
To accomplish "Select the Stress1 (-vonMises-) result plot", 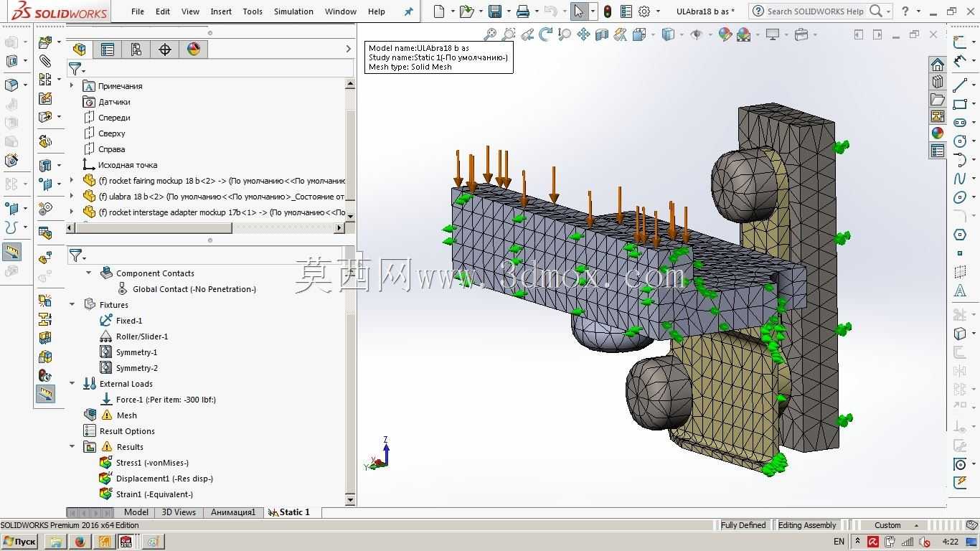I will pyautogui.click(x=152, y=463).
